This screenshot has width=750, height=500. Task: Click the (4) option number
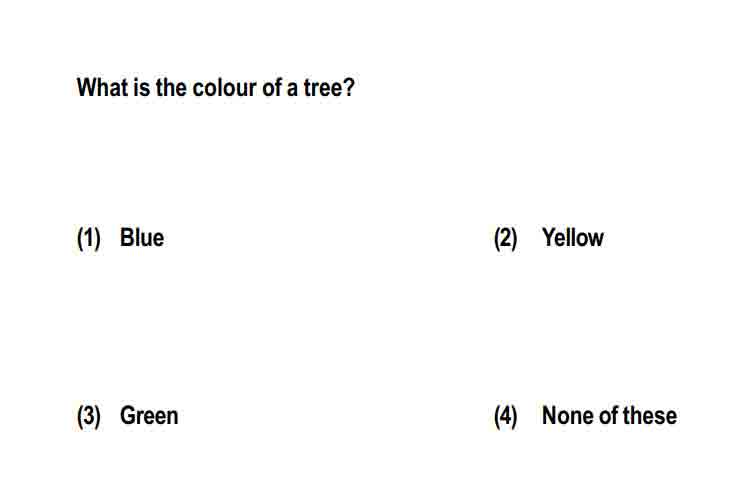pyautogui.click(x=506, y=416)
